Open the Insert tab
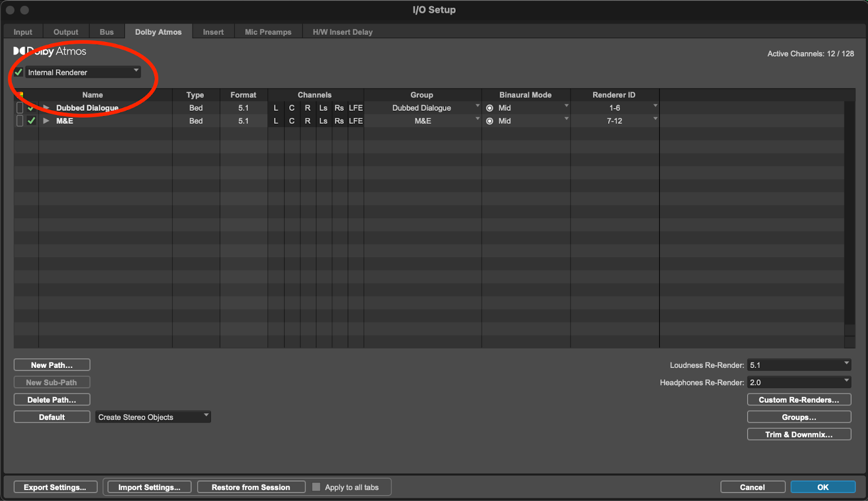 pos(213,32)
